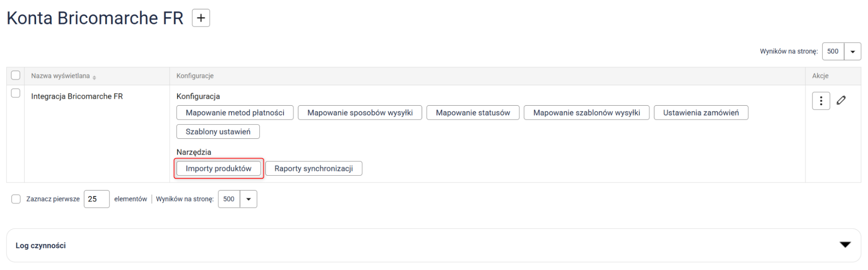Click the plus icon to add account
This screenshot has width=868, height=270.
(201, 18)
